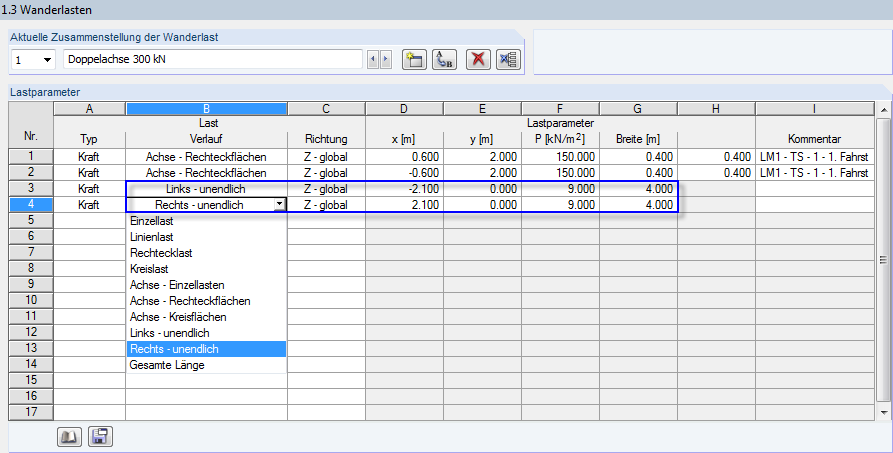893x453 pixels.
Task: Choose Rechtecklast option
Action: 206,253
